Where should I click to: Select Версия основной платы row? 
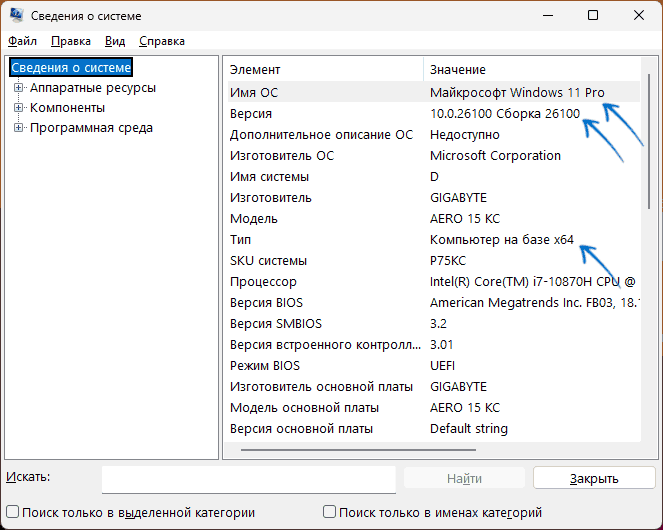pyautogui.click(x=433, y=428)
